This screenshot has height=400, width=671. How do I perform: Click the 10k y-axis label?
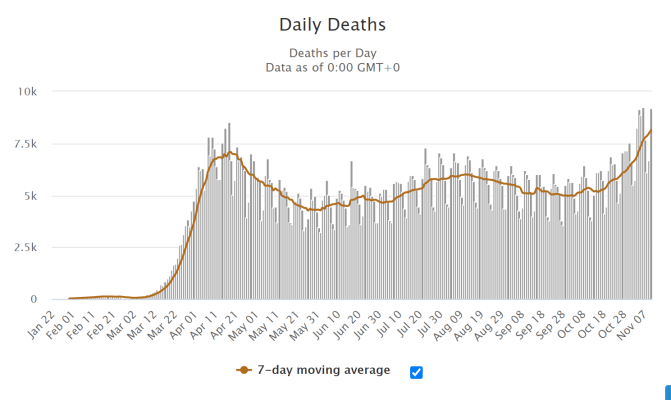28,91
